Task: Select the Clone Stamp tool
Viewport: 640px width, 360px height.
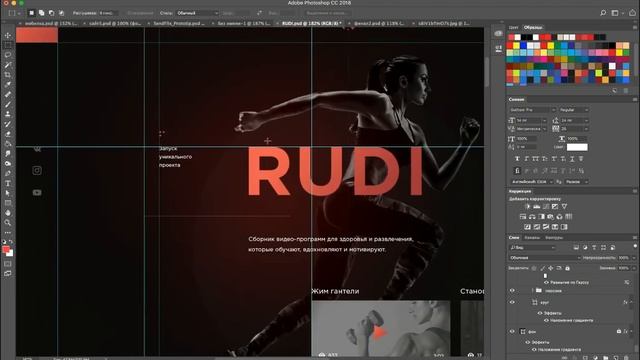Action: pyautogui.click(x=8, y=114)
